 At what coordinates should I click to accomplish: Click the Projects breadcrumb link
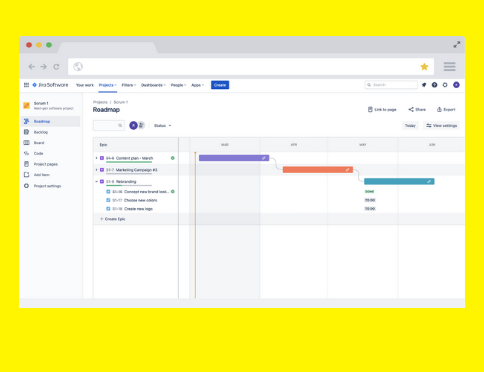[x=100, y=102]
